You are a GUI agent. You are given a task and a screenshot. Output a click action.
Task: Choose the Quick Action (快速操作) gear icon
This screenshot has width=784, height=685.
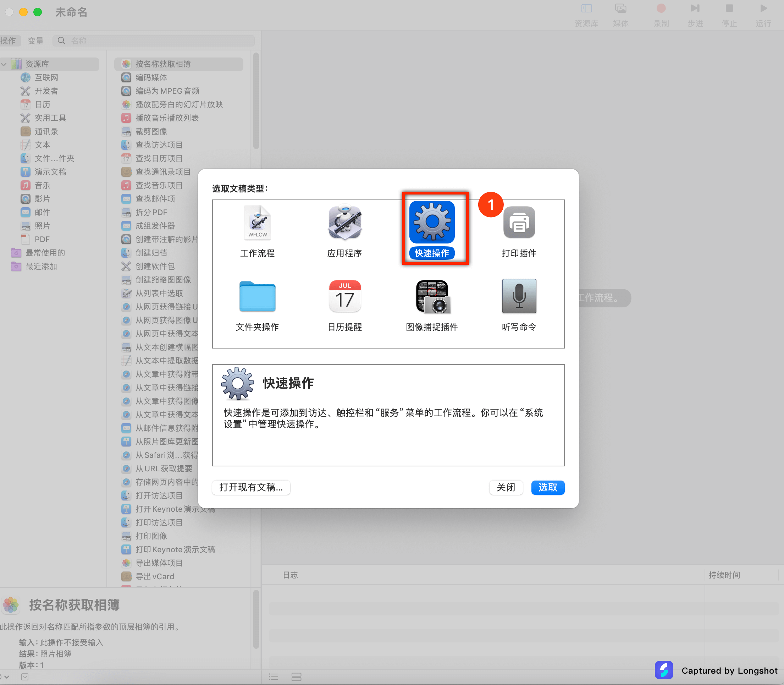pyautogui.click(x=432, y=223)
